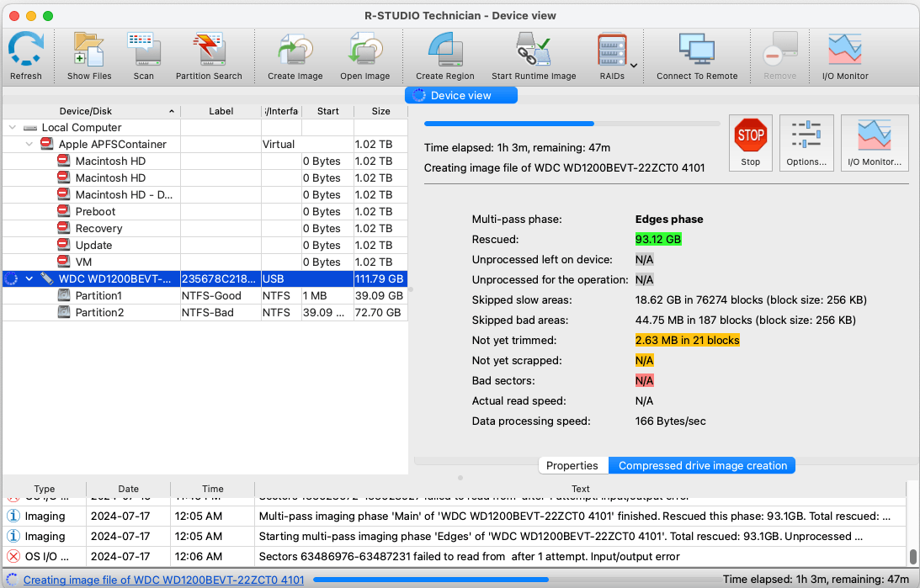Stop the image creation process
The image size is (920, 588).
751,143
